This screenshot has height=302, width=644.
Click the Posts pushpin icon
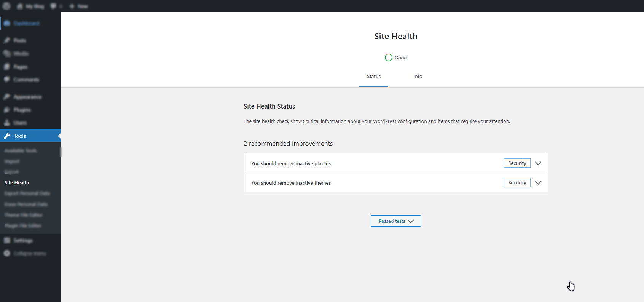pos(7,40)
